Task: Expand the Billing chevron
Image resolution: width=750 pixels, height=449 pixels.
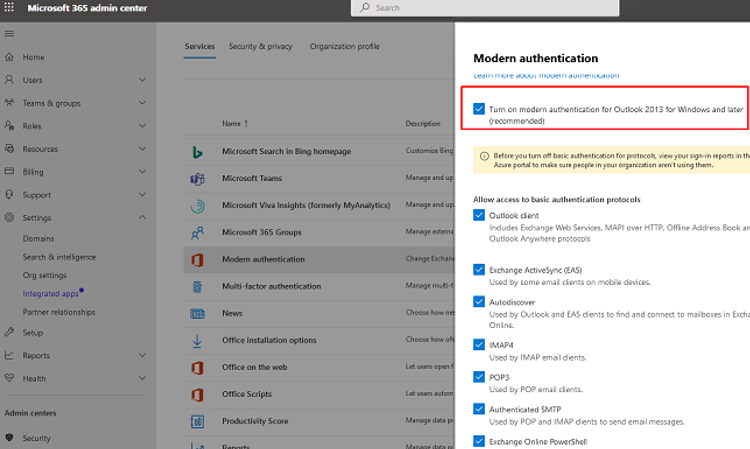Action: [x=142, y=171]
